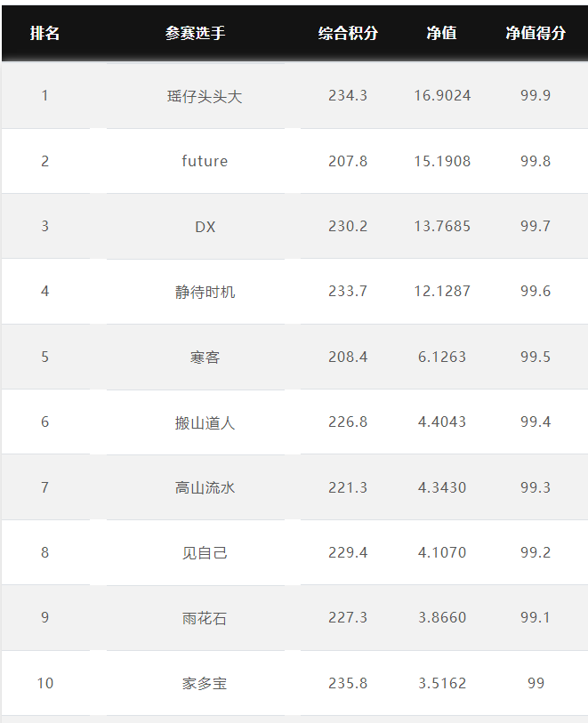588x723 pixels.
Task: Select player name 家多宝
Action: pos(205,683)
